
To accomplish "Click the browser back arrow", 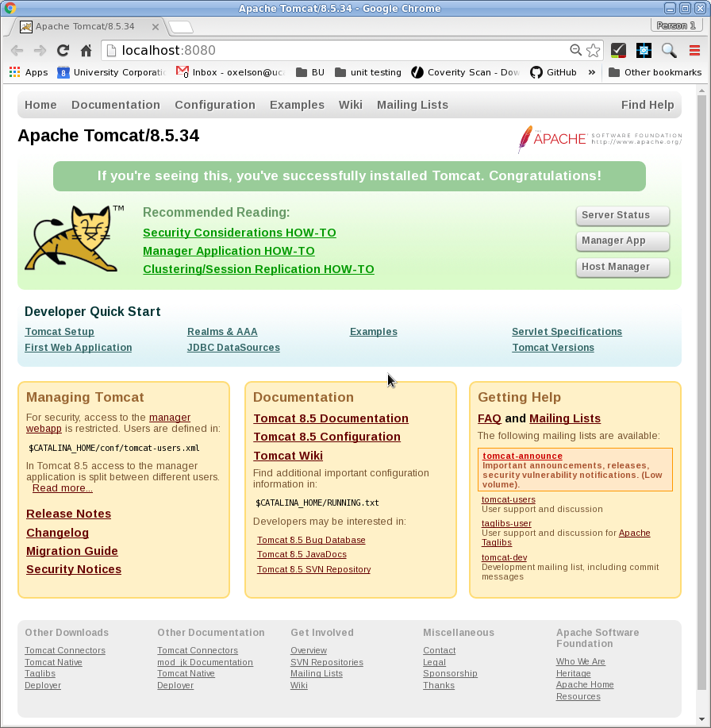I will coord(17,50).
